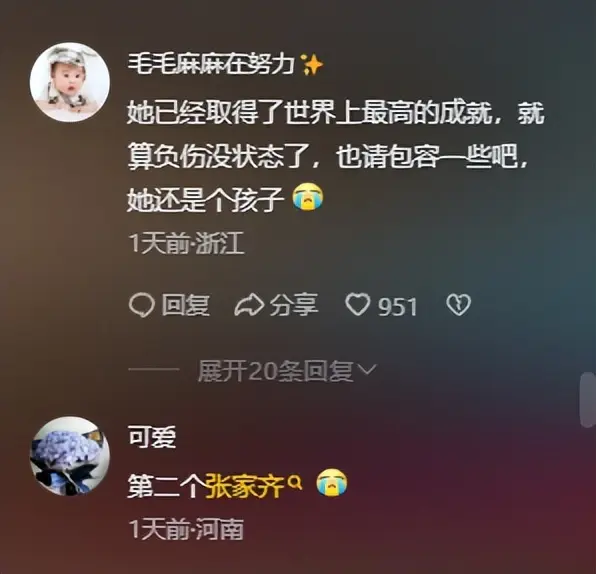
Task: Click the 1天前·浙江 timestamp
Action: pyautogui.click(x=186, y=243)
